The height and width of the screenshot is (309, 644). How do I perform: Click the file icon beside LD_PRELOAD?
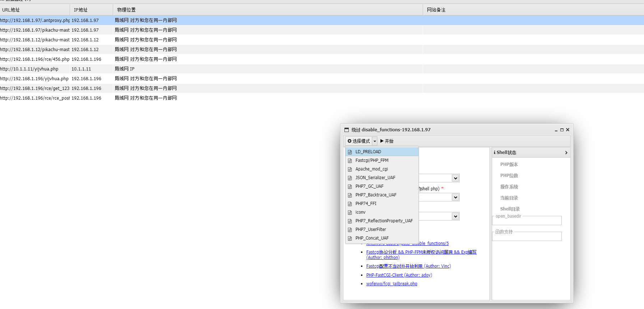[x=350, y=152]
